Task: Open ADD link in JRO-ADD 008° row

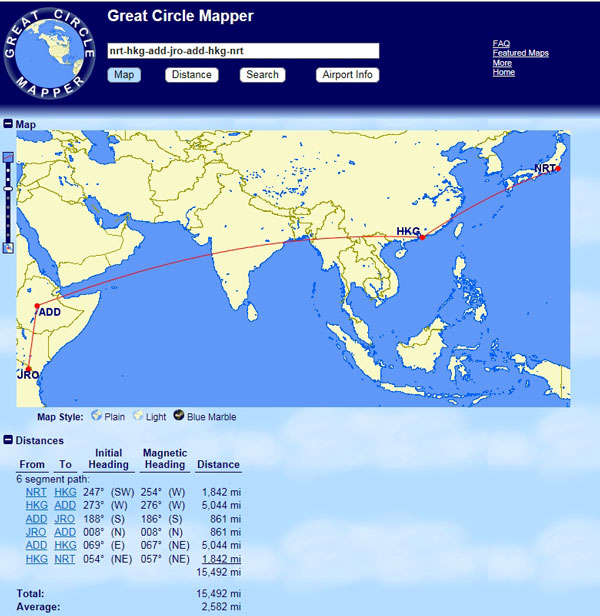Action: (65, 532)
